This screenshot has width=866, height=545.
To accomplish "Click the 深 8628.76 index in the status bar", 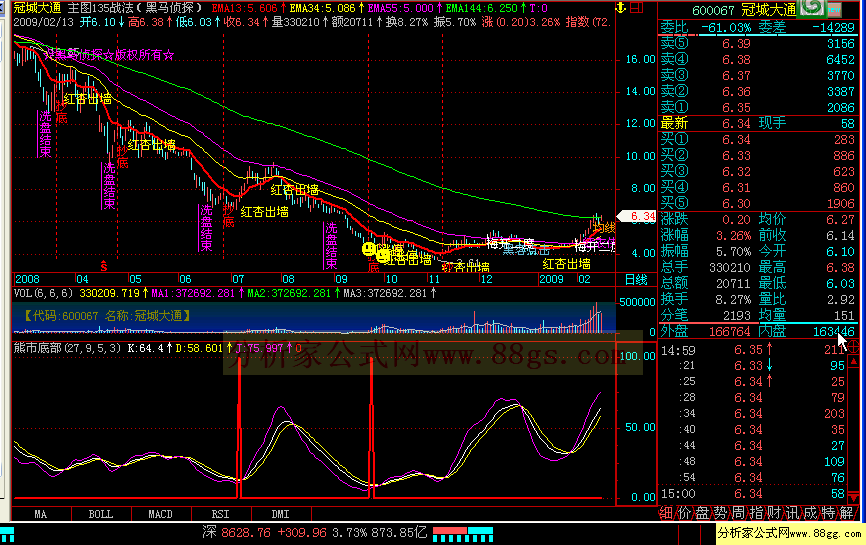I will point(236,532).
